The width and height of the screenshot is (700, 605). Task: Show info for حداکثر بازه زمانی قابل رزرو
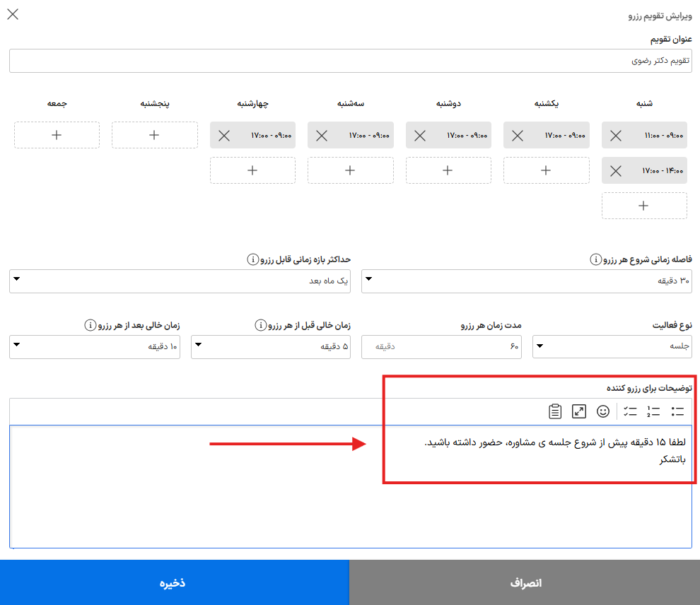point(252,259)
